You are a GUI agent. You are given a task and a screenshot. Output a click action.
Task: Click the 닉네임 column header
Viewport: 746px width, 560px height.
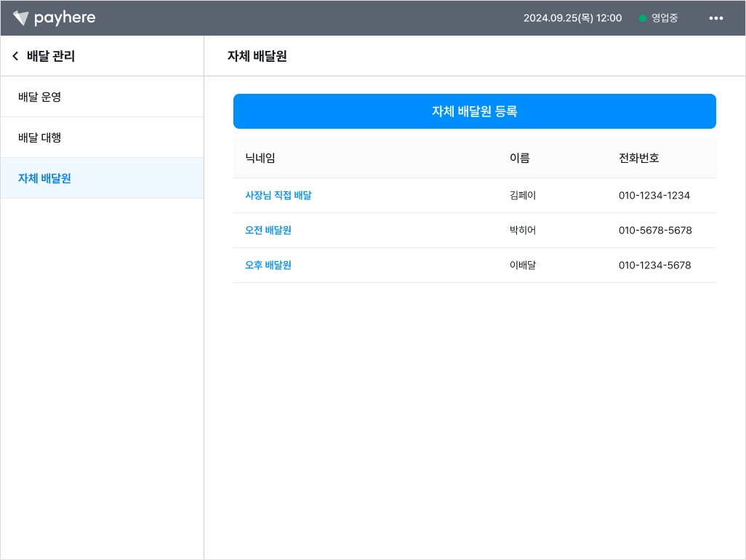[x=260, y=158]
